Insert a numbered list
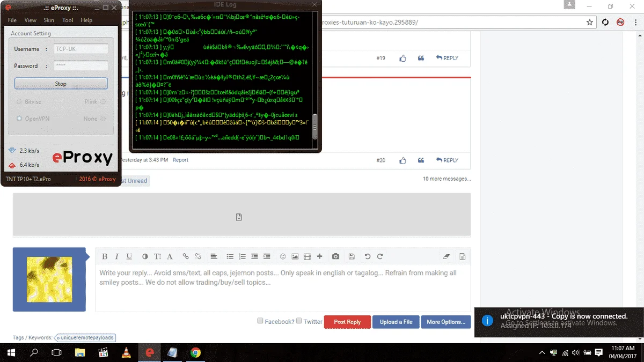Image resolution: width=644 pixels, height=362 pixels. click(242, 257)
